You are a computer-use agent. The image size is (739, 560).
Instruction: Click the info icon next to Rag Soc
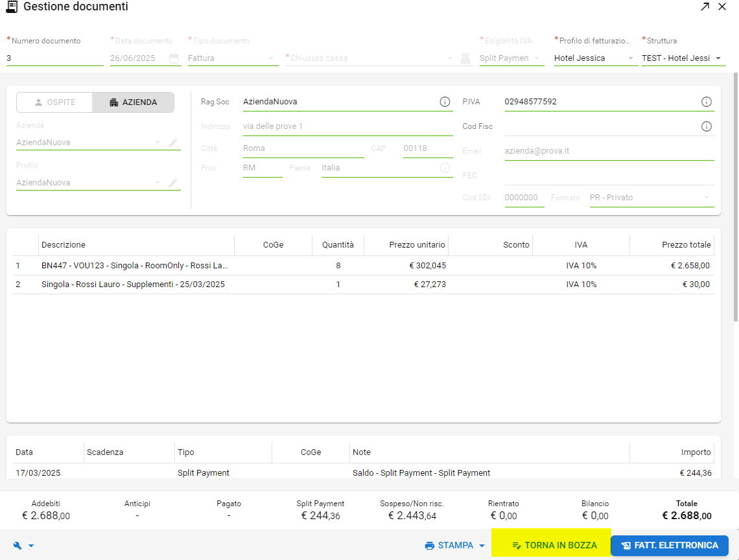tap(445, 102)
